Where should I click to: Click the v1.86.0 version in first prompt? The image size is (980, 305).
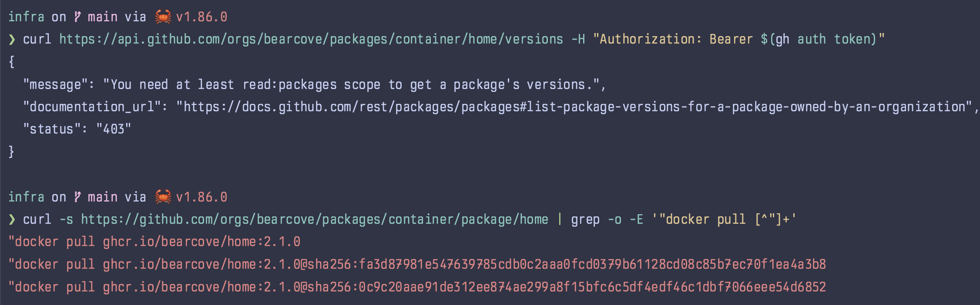point(201,17)
